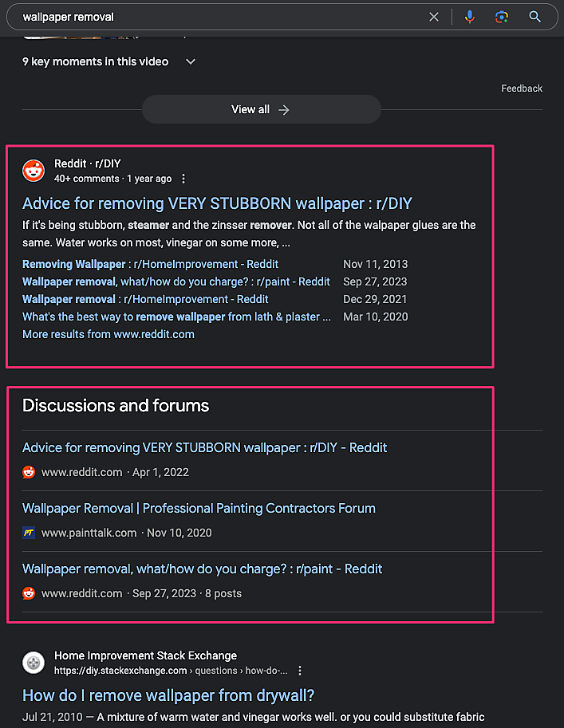Open 'Advice for removing VERY STUBBORN wallpaper' headline
The width and height of the screenshot is (564, 728).
click(217, 203)
